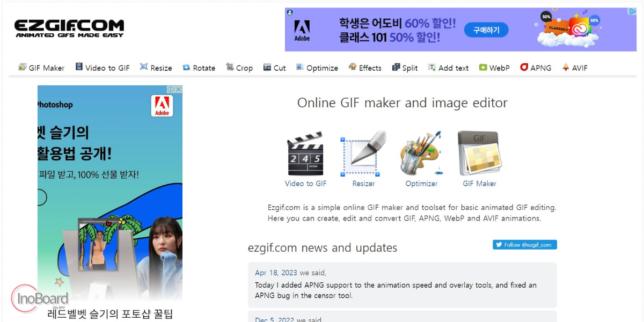Click the Effects palette icon in menu bar
Image resolution: width=644 pixels, height=322 pixels.
click(353, 67)
